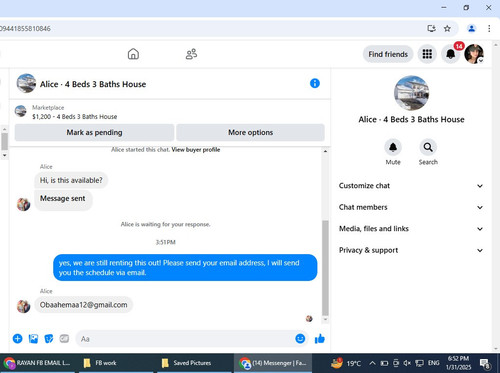
Task: Open Saved Pictures folder in taskbar
Action: [x=194, y=363]
